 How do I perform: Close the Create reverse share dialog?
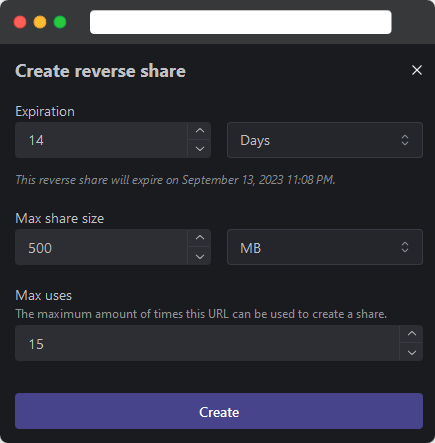(x=417, y=70)
